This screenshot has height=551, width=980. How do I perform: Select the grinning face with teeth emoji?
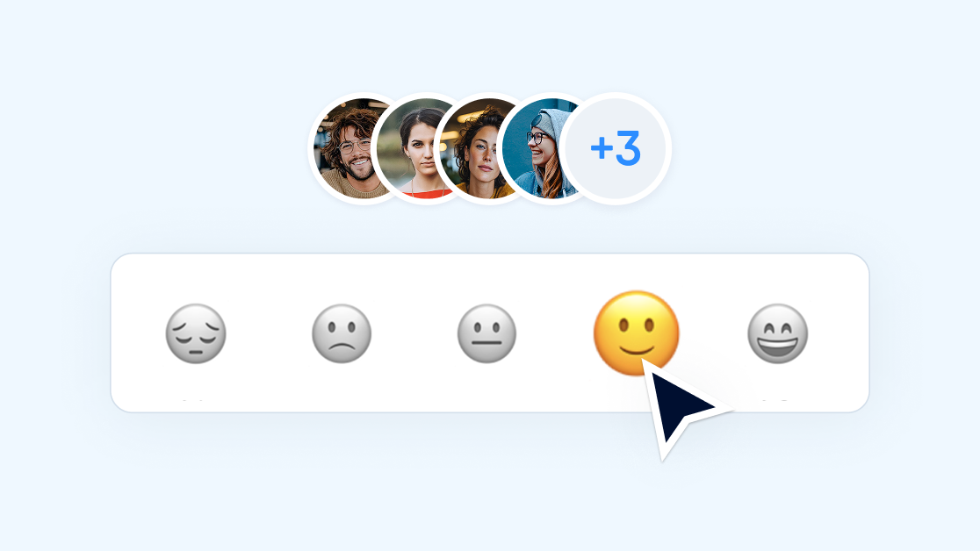click(777, 333)
